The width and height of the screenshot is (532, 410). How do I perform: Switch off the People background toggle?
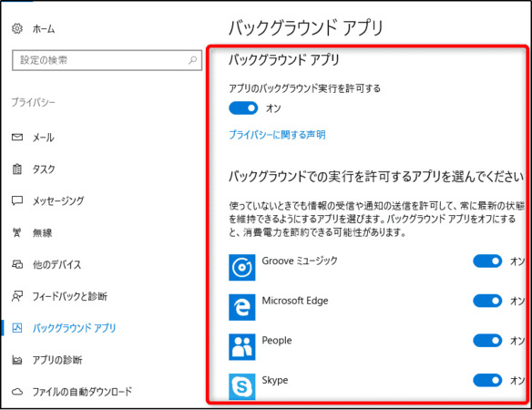487,341
